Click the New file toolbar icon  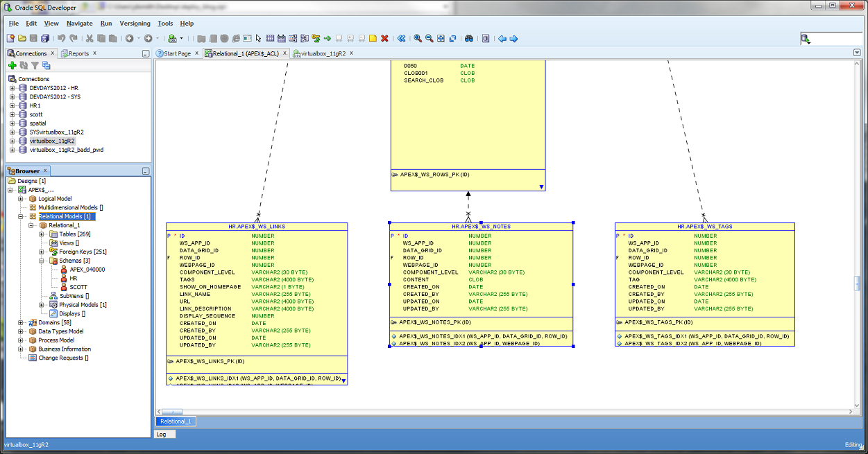pyautogui.click(x=11, y=38)
